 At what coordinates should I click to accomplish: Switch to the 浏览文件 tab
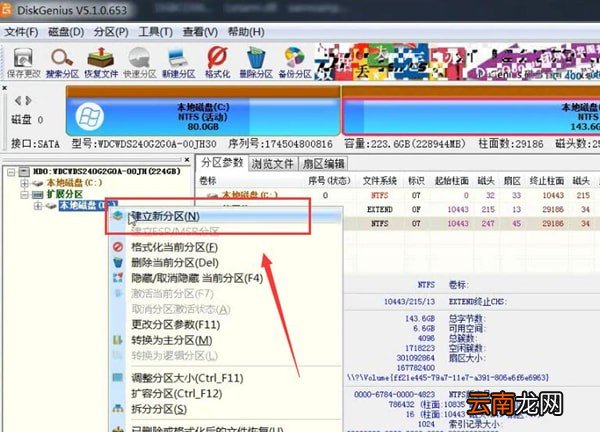pyautogui.click(x=272, y=164)
